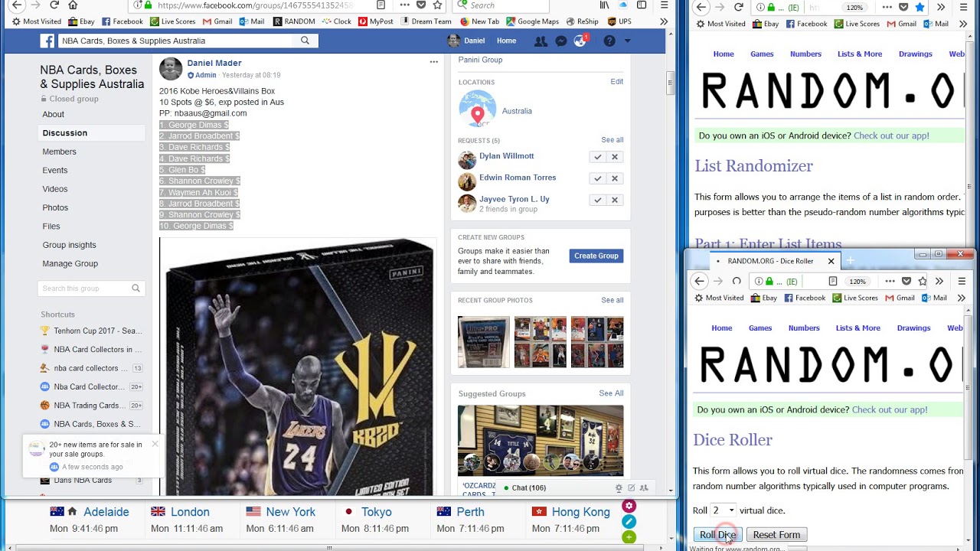The height and width of the screenshot is (551, 980).
Task: Click Facebook search magnifier icon
Action: (305, 41)
